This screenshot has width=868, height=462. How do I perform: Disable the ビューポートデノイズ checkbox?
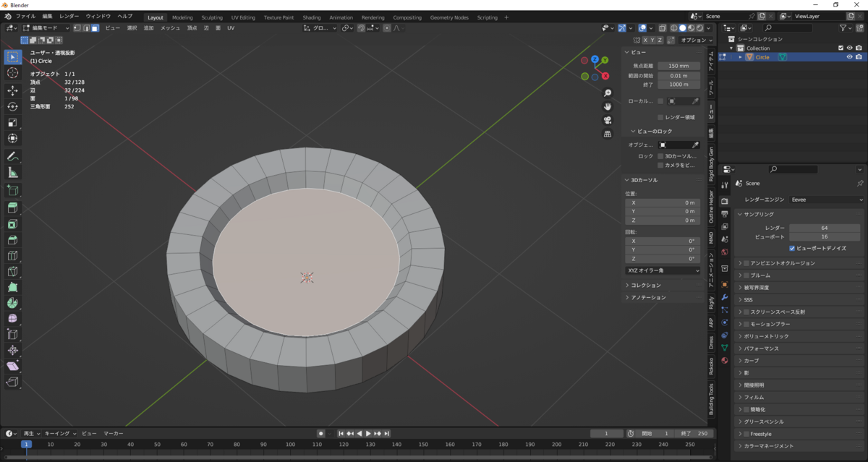pyautogui.click(x=793, y=248)
